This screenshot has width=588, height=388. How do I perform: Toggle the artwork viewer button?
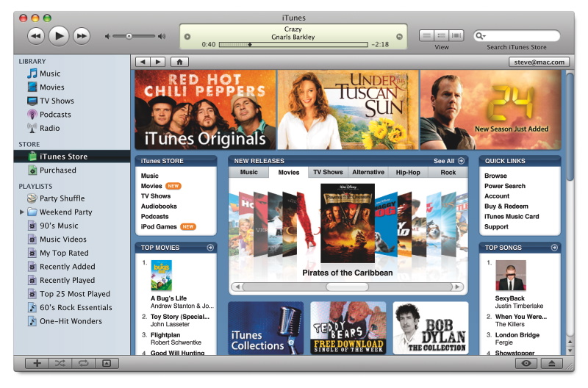106,363
